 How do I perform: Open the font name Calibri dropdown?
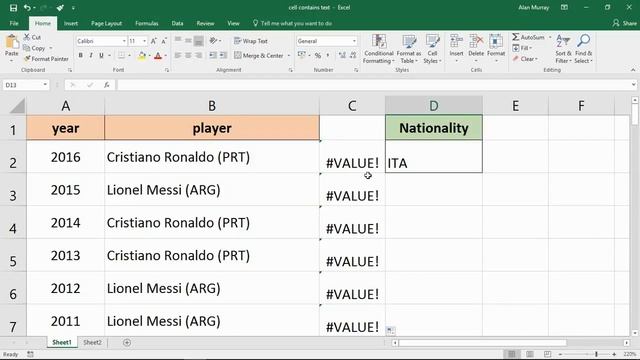pyautogui.click(x=124, y=41)
